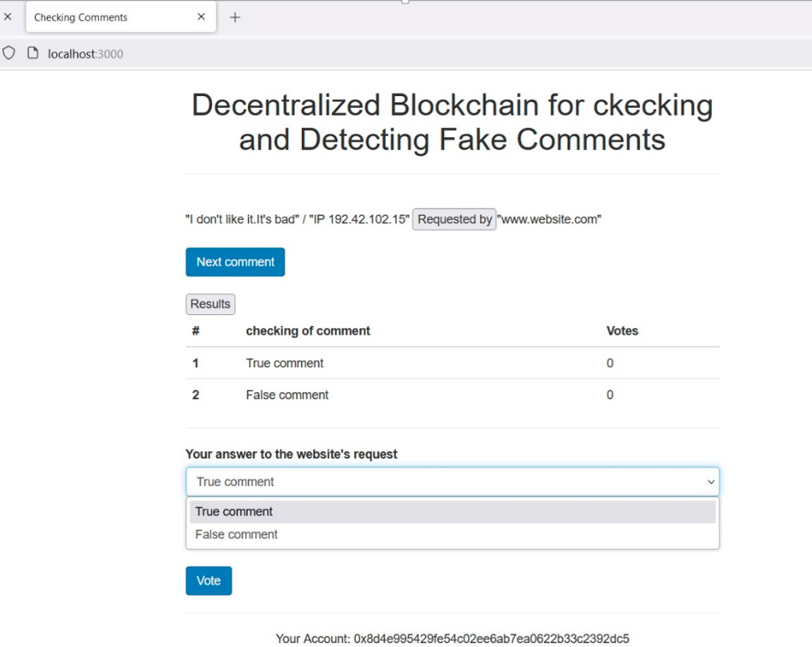Click the Next comment button
The image size is (812, 647).
235,262
